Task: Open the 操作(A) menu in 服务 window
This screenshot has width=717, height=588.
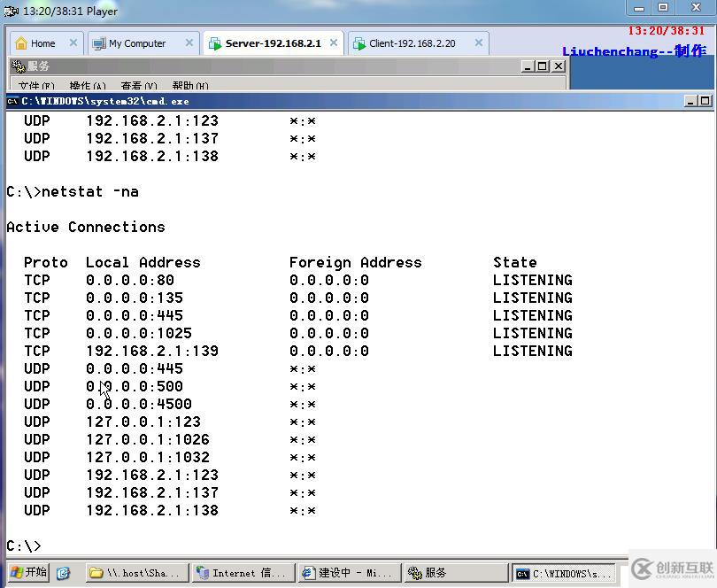Action: click(x=88, y=86)
